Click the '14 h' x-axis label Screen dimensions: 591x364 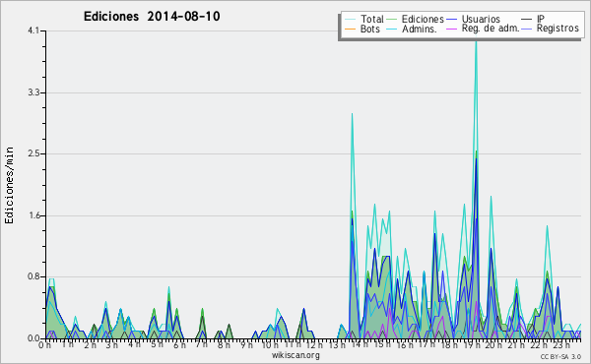point(360,345)
